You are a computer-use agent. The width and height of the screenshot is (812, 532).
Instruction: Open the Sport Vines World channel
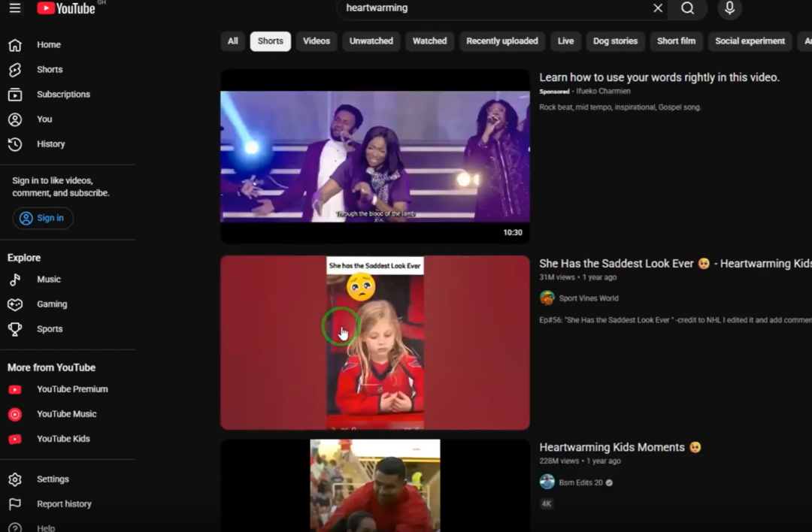[588, 298]
